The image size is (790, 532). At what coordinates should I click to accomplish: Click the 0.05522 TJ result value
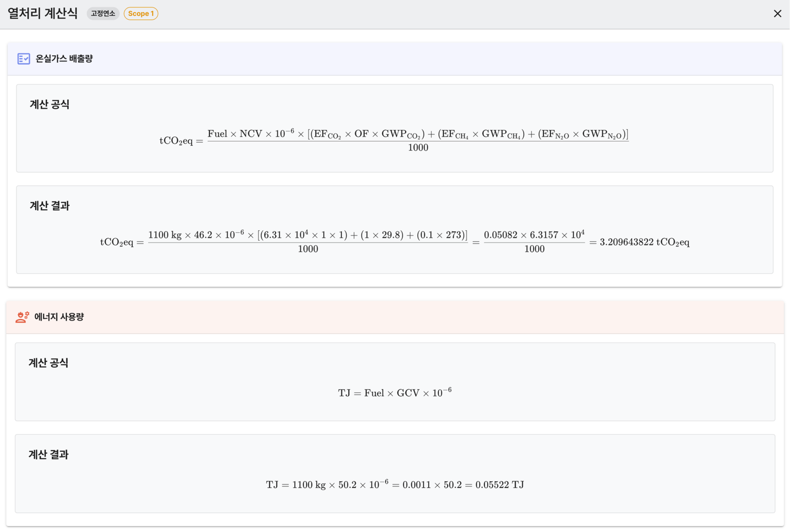(499, 485)
